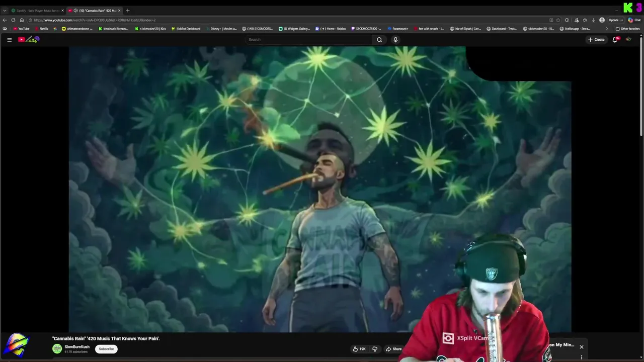
Task: Click the split screen icon in address bar
Action: pos(551,20)
